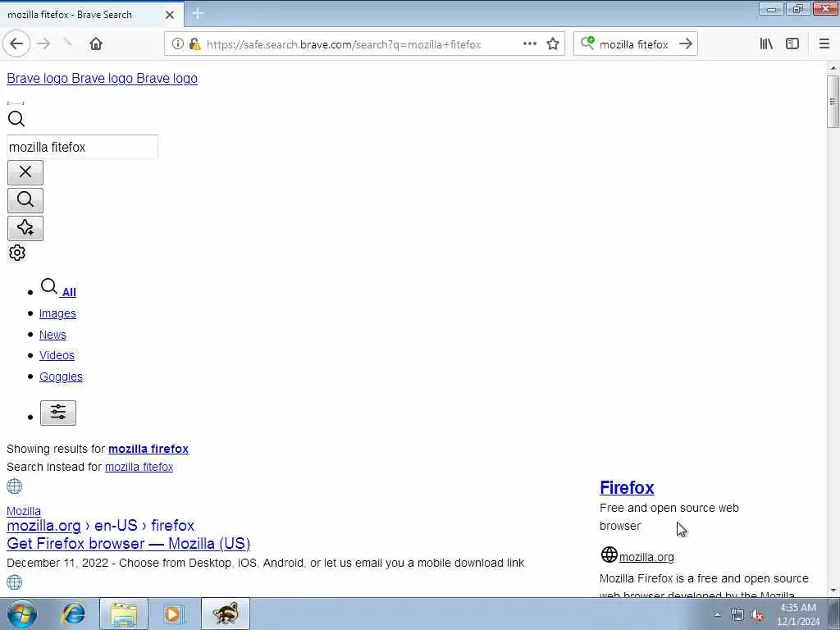The image size is (840, 630).
Task: Click the forward navigation arrow
Action: pos(44,44)
